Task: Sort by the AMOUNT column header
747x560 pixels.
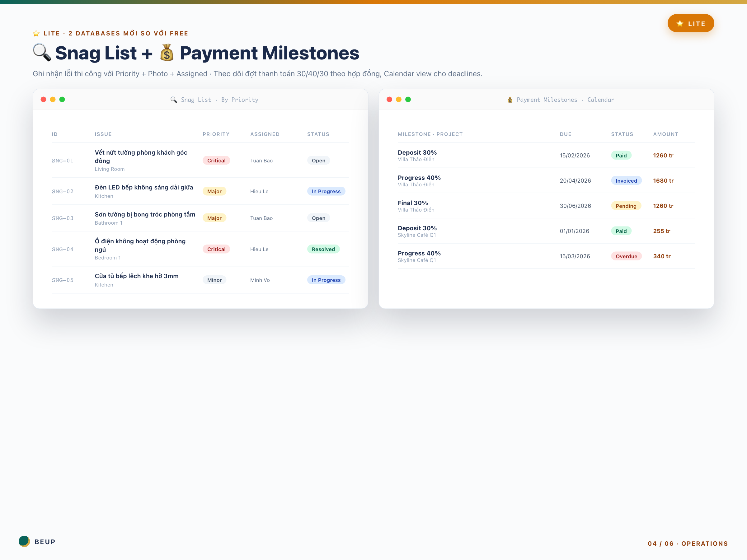Action: 666,134
